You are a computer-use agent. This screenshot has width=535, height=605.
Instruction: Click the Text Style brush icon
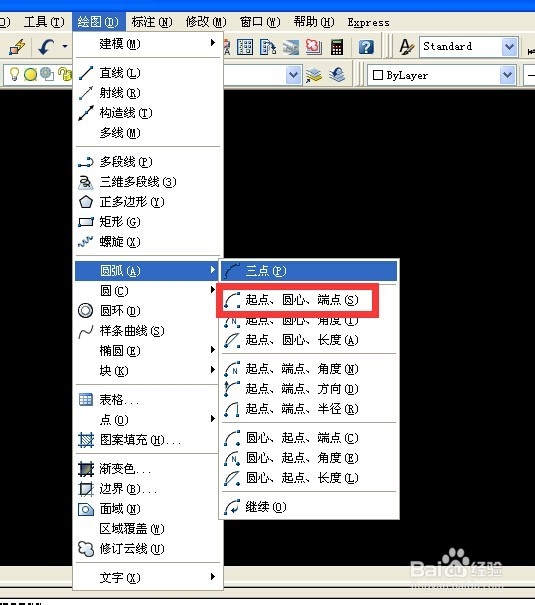(x=406, y=47)
